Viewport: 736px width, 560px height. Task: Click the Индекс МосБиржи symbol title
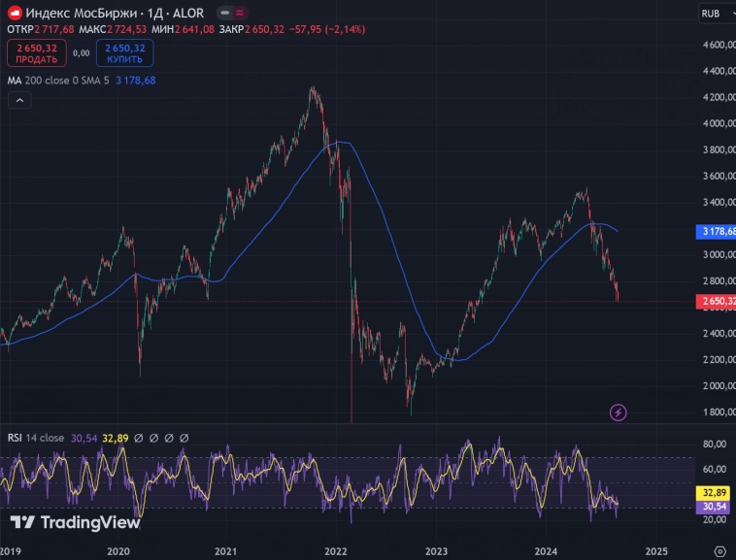(81, 13)
